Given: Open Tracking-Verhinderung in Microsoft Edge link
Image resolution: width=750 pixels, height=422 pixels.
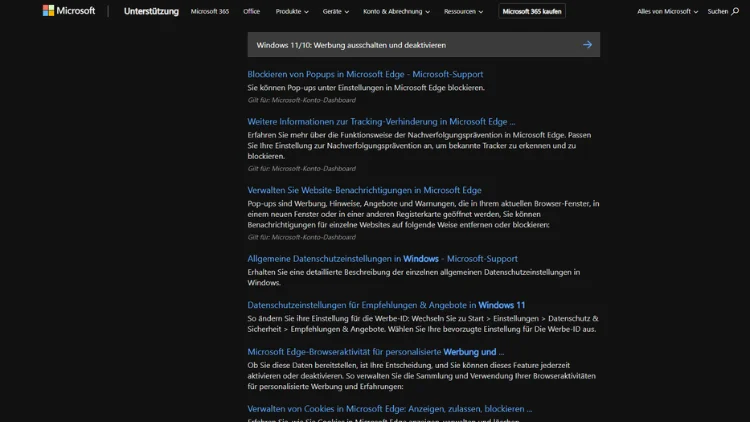Looking at the screenshot, I should pos(381,122).
